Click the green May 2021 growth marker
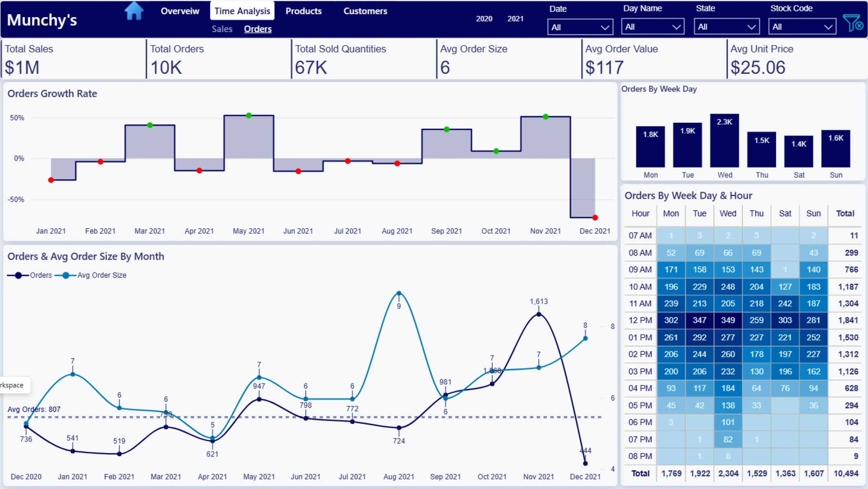 (249, 116)
